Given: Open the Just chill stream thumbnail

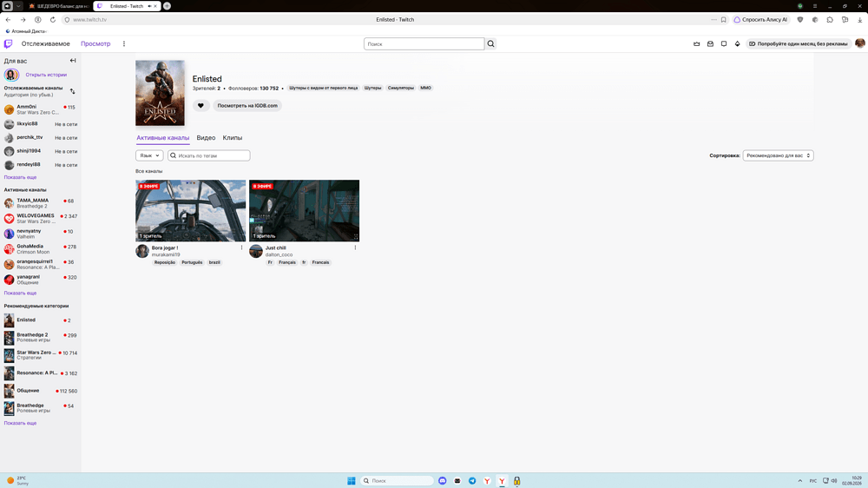Looking at the screenshot, I should tap(304, 210).
